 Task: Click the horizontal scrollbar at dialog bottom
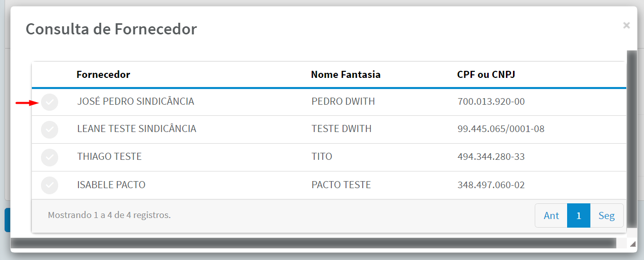pyautogui.click(x=314, y=243)
